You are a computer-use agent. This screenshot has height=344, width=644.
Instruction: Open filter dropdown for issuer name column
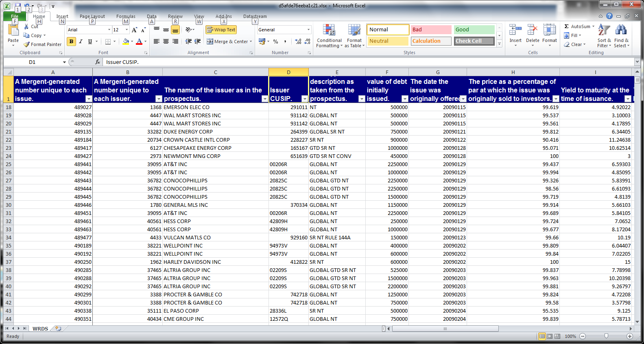[x=264, y=99]
